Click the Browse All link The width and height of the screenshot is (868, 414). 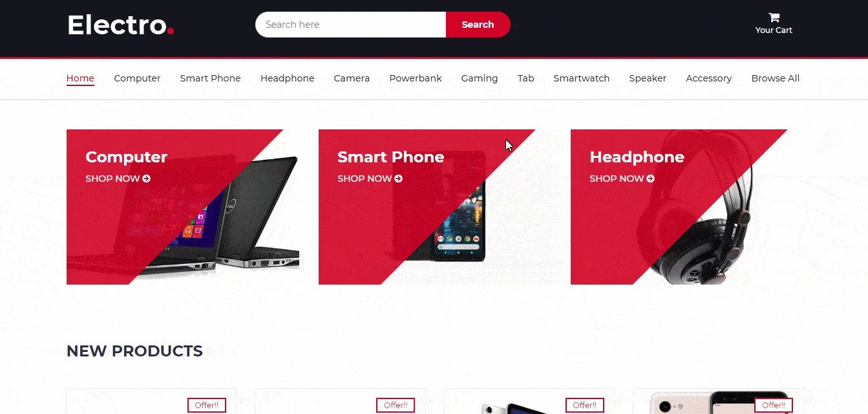pos(776,78)
